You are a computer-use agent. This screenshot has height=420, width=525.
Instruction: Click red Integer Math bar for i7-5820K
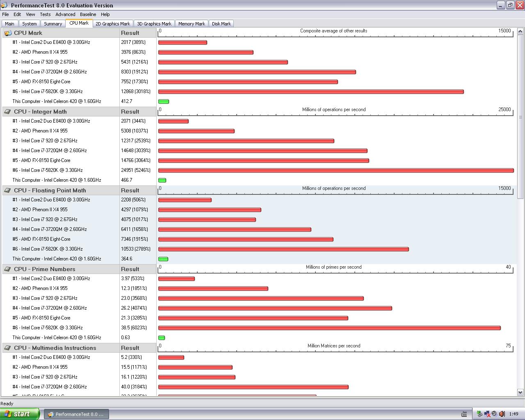(336, 171)
